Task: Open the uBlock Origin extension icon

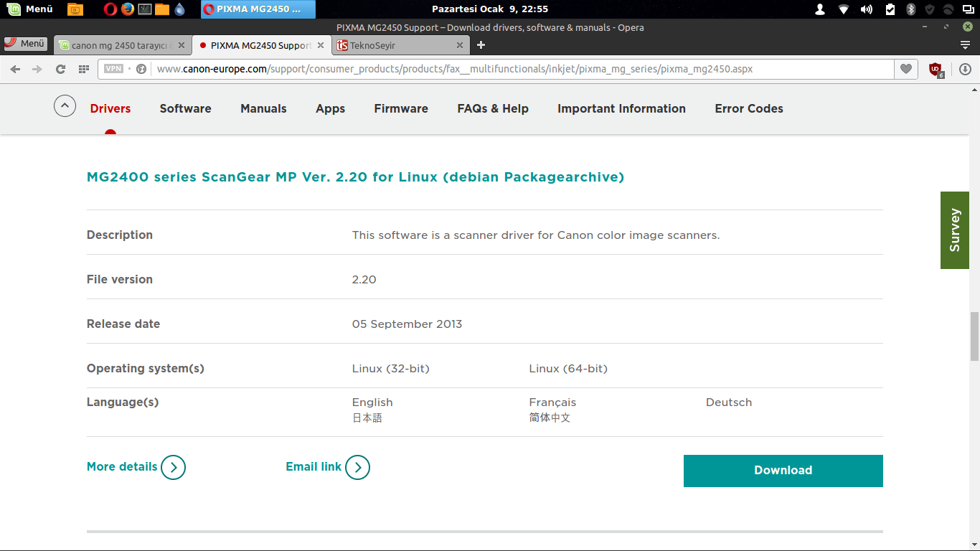Action: pos(936,70)
